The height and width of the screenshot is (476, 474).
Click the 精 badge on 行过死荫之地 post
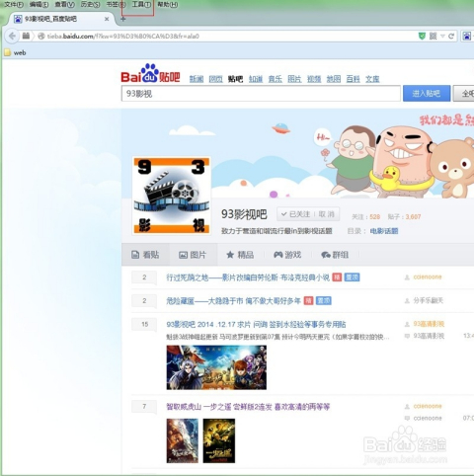pyautogui.click(x=337, y=278)
